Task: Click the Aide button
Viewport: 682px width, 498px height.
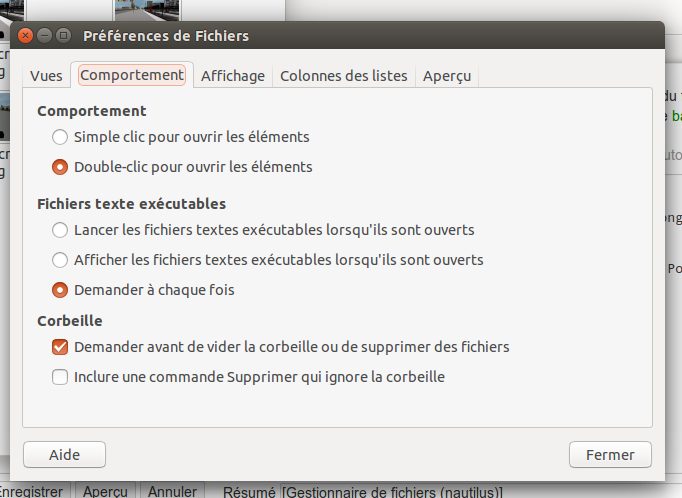Action: pyautogui.click(x=64, y=454)
